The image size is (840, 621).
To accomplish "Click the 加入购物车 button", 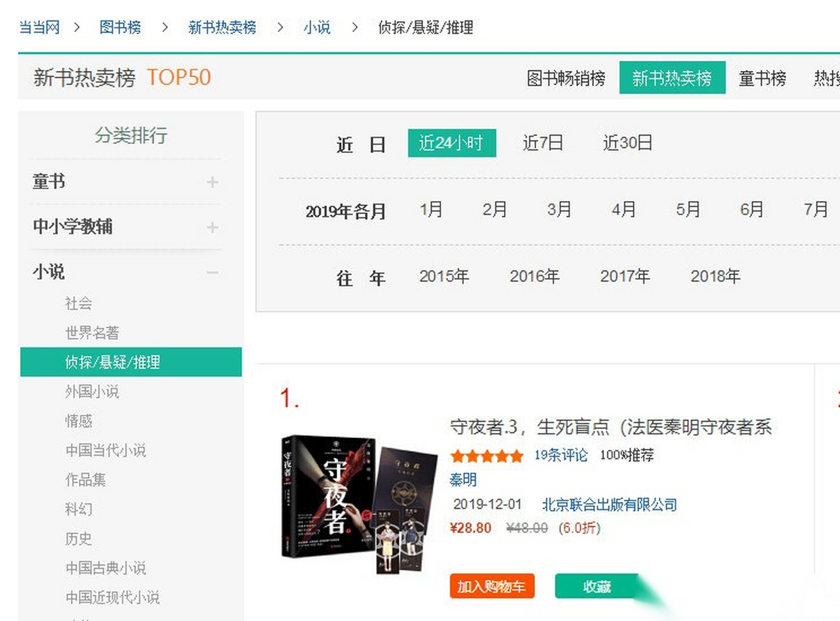I will click(x=492, y=587).
